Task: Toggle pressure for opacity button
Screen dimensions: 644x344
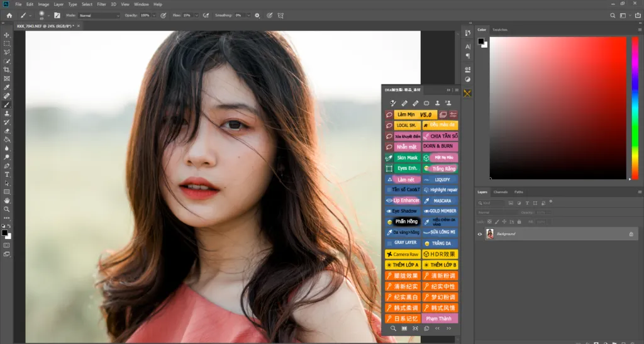Action: [164, 15]
